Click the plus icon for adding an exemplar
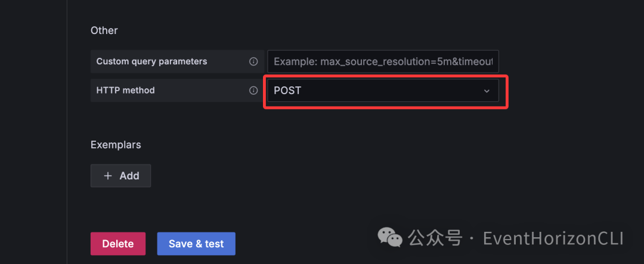The height and width of the screenshot is (264, 644). pyautogui.click(x=108, y=176)
